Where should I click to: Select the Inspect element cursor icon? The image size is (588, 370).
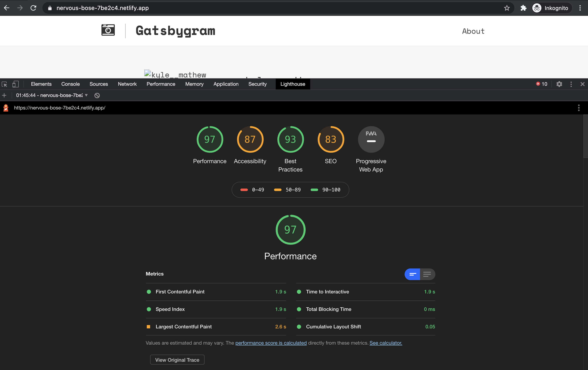point(4,84)
